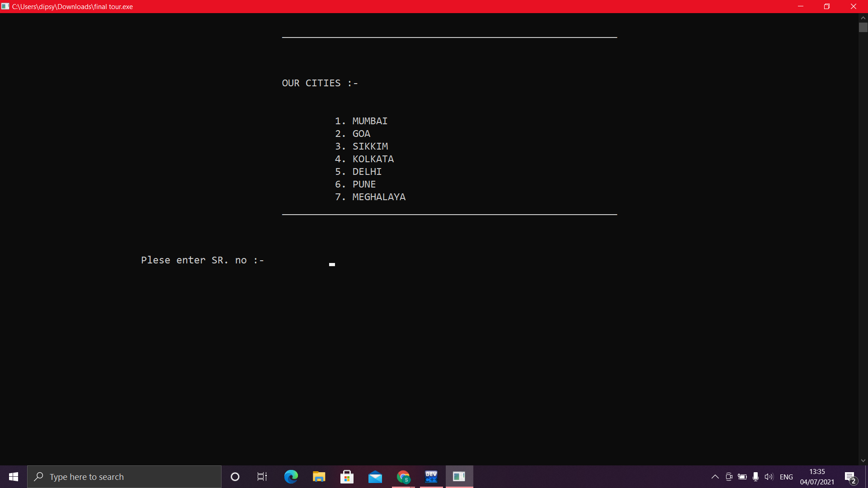Click the microphone tray icon
This screenshot has height=488, width=868.
[755, 477]
